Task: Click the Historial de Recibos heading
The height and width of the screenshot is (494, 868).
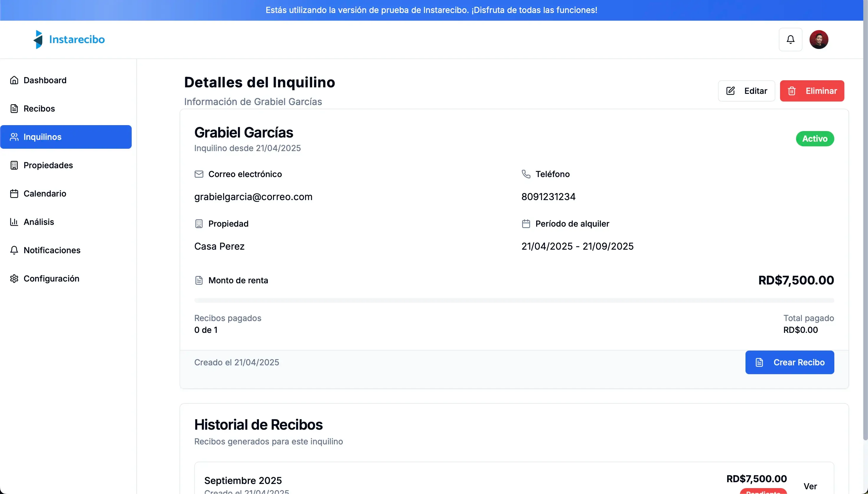Action: [258, 425]
